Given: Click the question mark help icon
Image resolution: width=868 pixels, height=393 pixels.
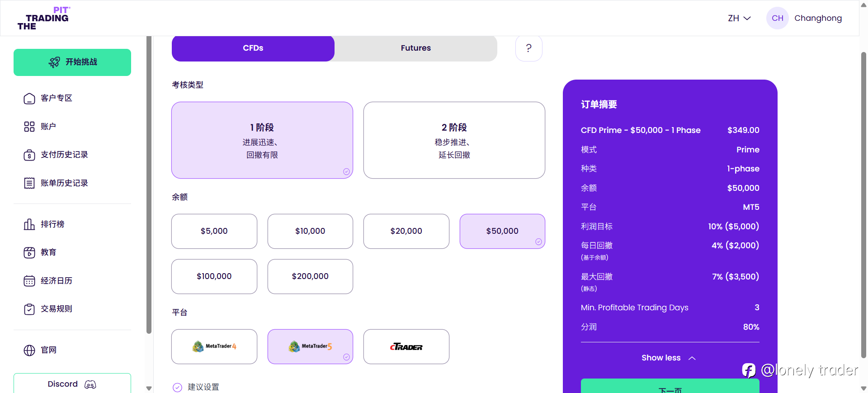Looking at the screenshot, I should point(529,48).
